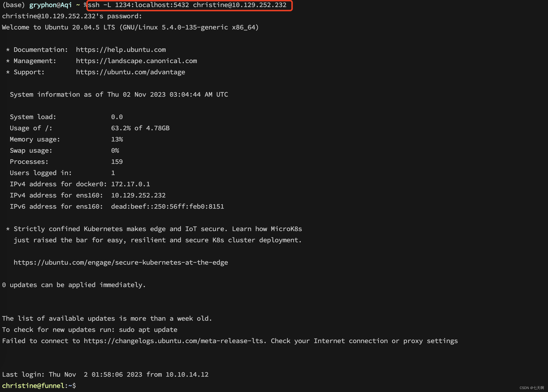Click the System information date line
Screen dimensions: 548x392
tap(119, 94)
